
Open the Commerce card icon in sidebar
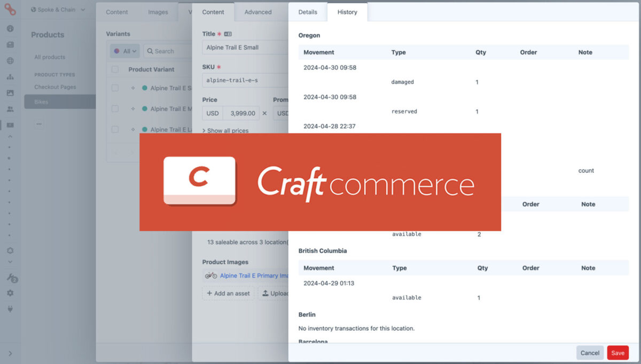click(10, 125)
